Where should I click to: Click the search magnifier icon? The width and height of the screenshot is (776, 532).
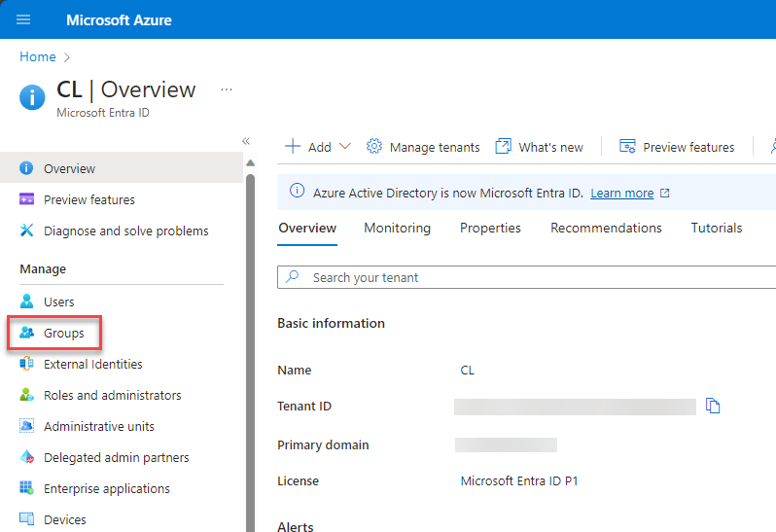(x=292, y=276)
